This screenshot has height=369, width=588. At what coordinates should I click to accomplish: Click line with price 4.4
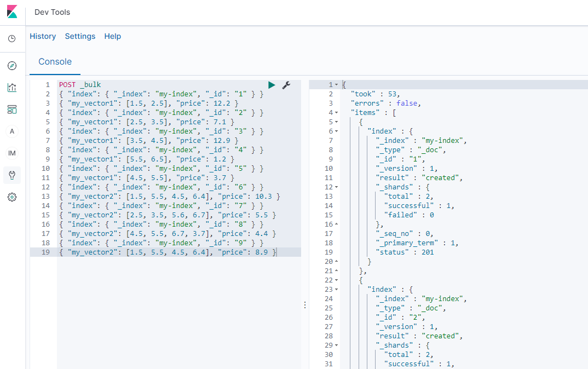coord(168,234)
